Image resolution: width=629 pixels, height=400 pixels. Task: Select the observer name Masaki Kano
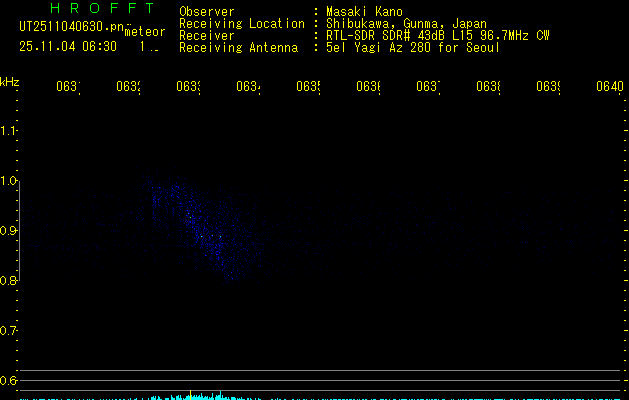pyautogui.click(x=364, y=12)
